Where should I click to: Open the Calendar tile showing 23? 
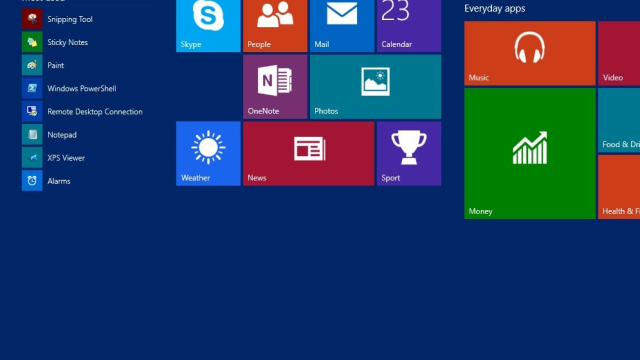pos(409,26)
